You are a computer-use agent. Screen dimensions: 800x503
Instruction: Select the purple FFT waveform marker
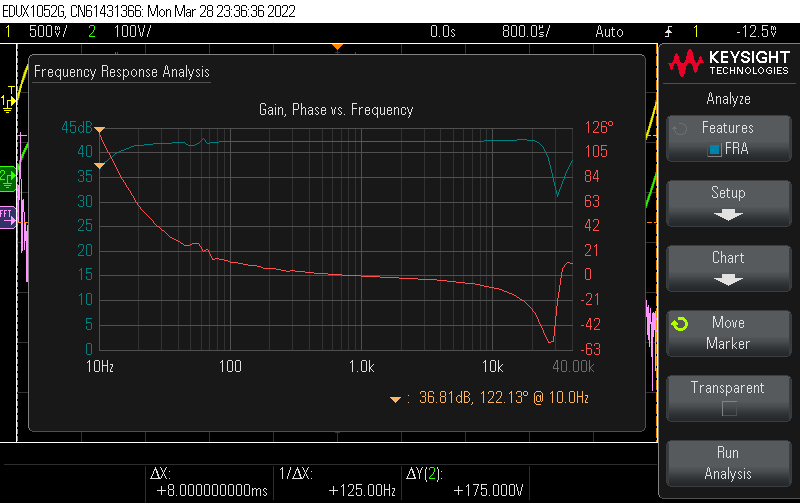click(8, 213)
